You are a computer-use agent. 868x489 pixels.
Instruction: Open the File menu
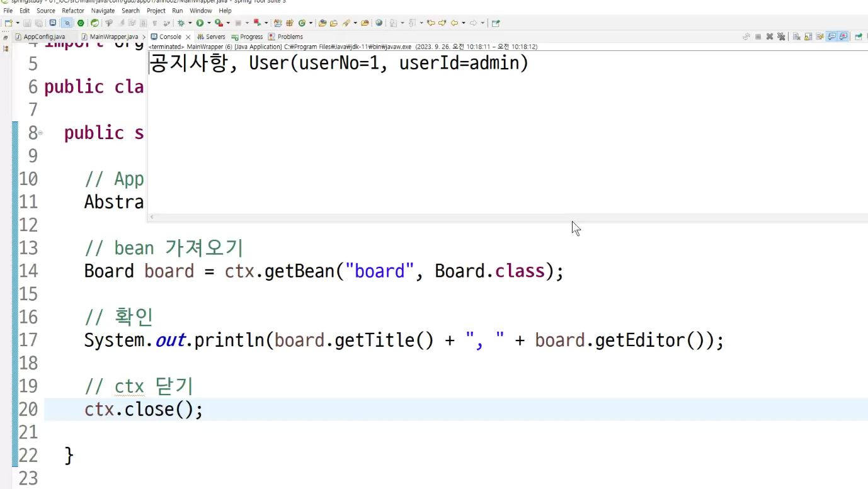(x=8, y=11)
